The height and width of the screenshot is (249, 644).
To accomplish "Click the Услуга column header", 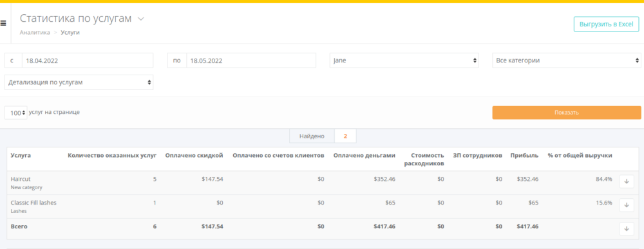I will 21,156.
